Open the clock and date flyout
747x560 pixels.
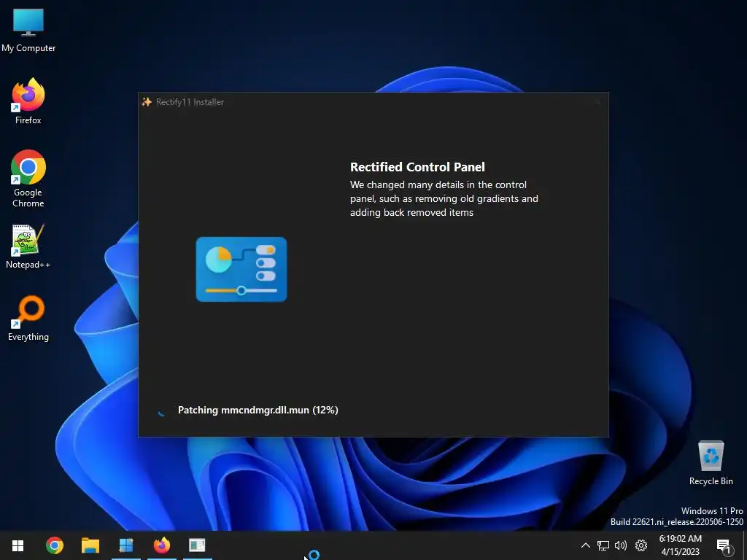click(681, 545)
